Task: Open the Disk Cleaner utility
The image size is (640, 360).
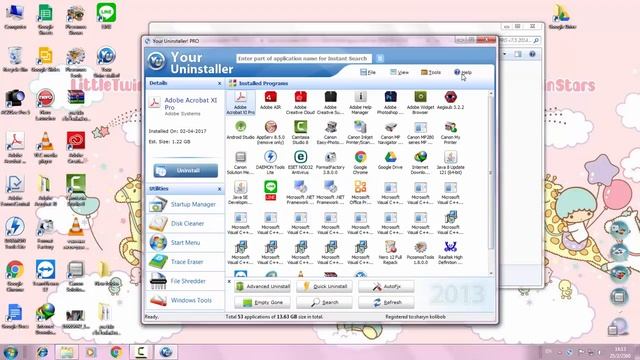Action: (185, 223)
